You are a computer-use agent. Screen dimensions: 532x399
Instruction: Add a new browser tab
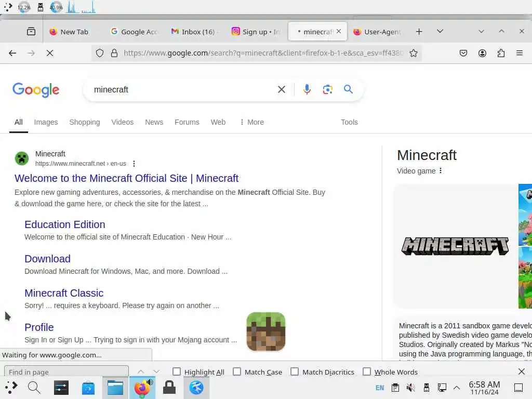(419, 32)
